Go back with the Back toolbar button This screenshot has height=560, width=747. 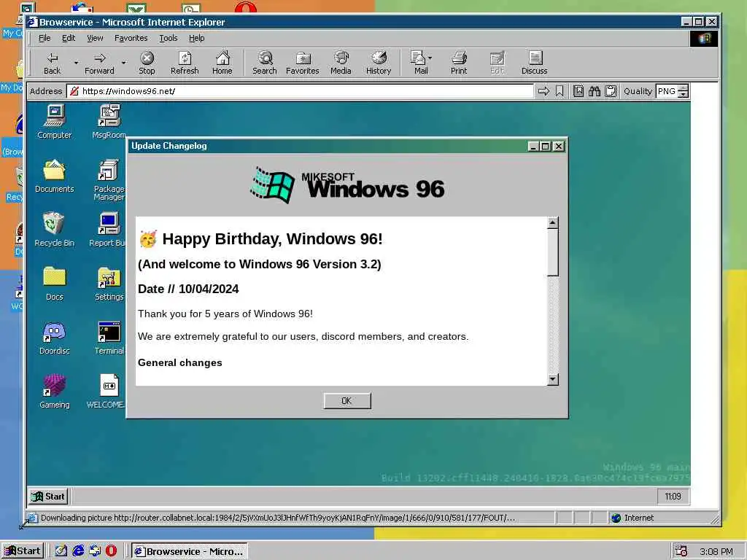click(53, 63)
